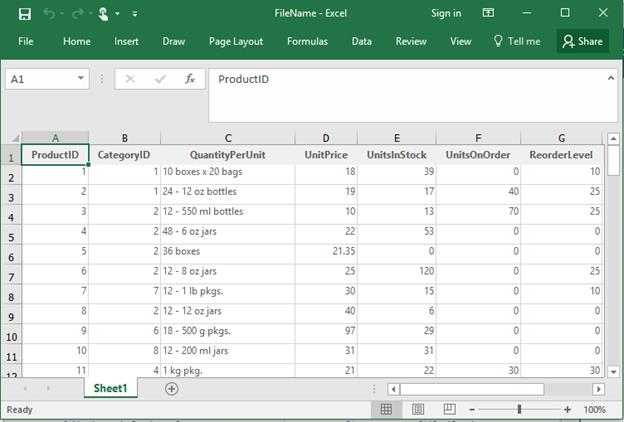Switch to the Insert tab

pos(126,41)
